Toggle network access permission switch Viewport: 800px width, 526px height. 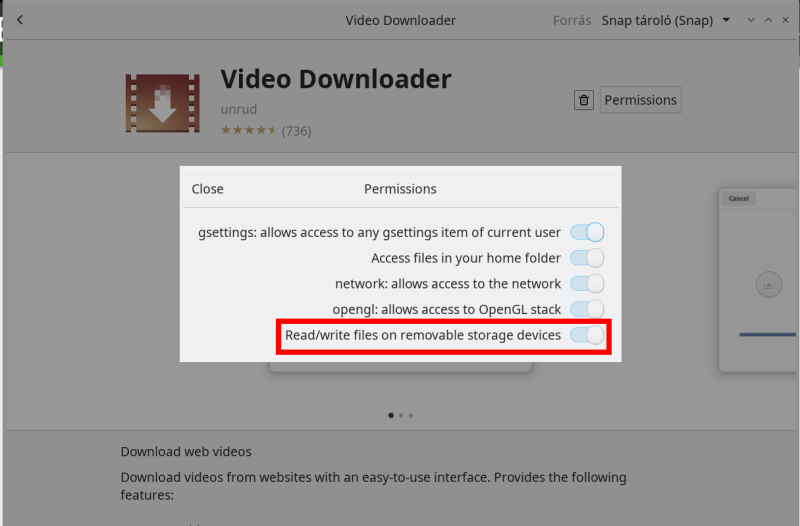[x=587, y=283]
